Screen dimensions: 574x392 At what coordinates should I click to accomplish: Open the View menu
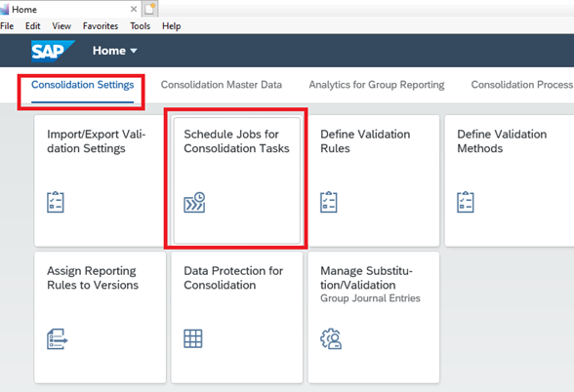61,26
